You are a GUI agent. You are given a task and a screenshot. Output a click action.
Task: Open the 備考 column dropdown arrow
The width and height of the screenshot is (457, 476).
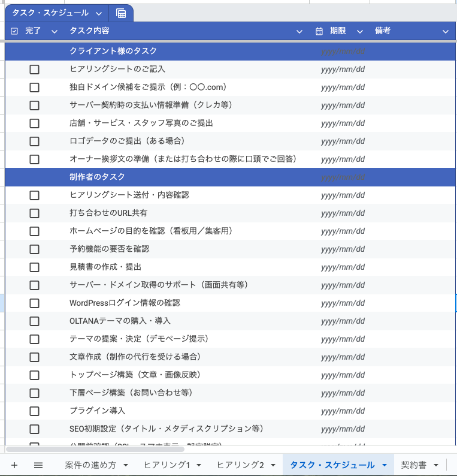[445, 31]
